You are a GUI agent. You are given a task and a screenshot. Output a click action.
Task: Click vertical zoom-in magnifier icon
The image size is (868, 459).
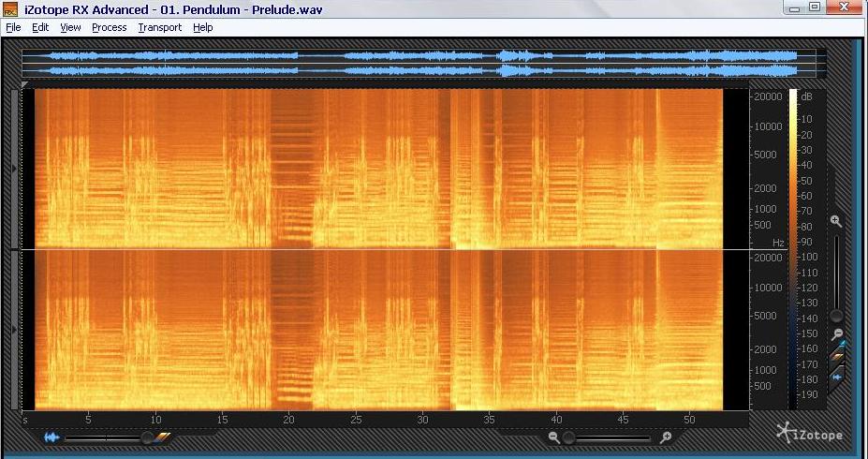click(x=836, y=221)
